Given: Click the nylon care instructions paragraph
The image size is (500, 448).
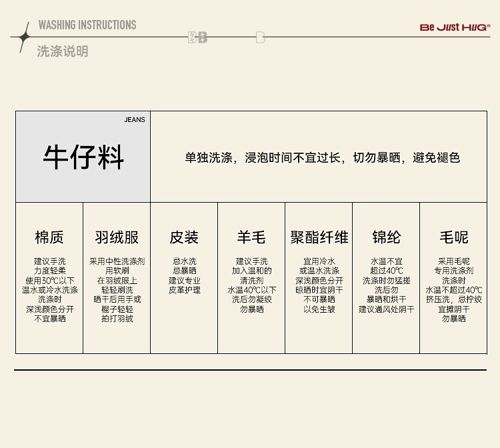Looking at the screenshot, I should click(x=386, y=285).
